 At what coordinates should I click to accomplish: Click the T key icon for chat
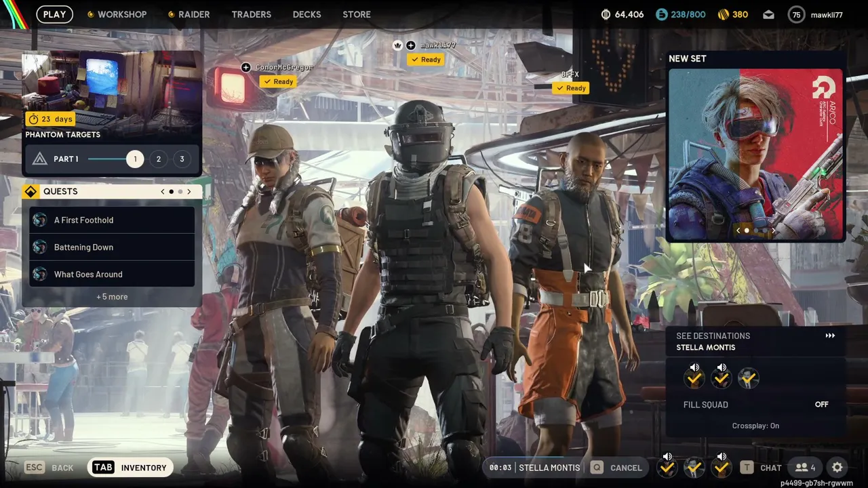(747, 468)
